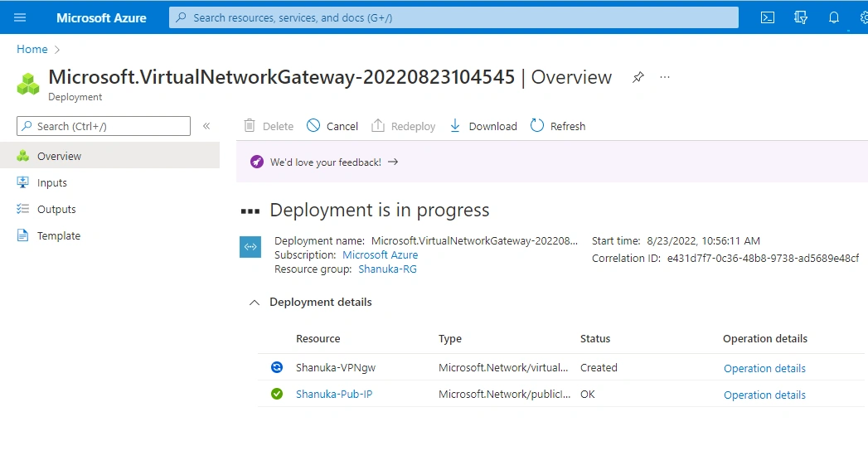Image resolution: width=868 pixels, height=470 pixels.
Task: Click the Template document icon in the sidebar
Action: click(22, 235)
